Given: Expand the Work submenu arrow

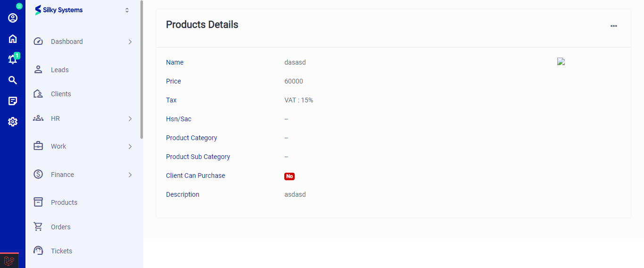Looking at the screenshot, I should [x=130, y=147].
